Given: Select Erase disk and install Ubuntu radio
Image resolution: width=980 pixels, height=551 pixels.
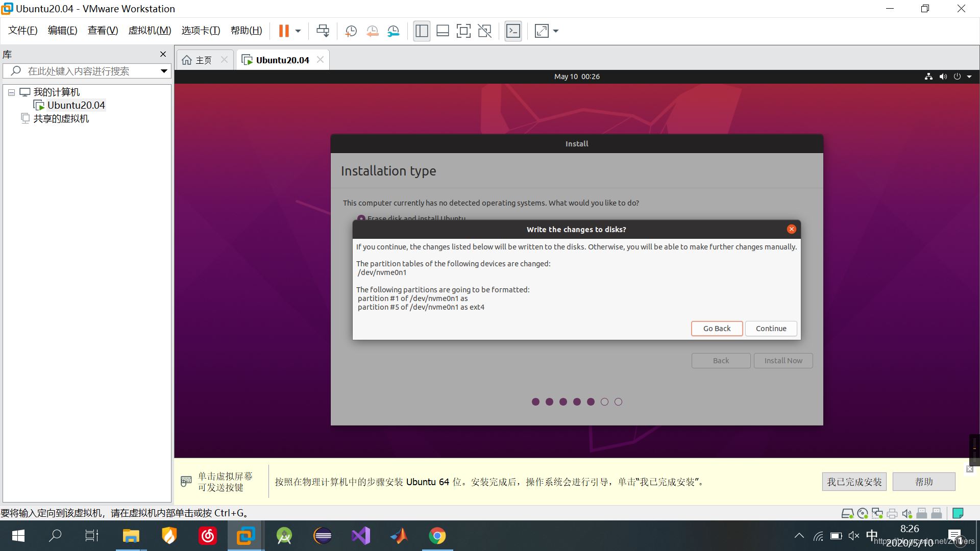Looking at the screenshot, I should (361, 218).
